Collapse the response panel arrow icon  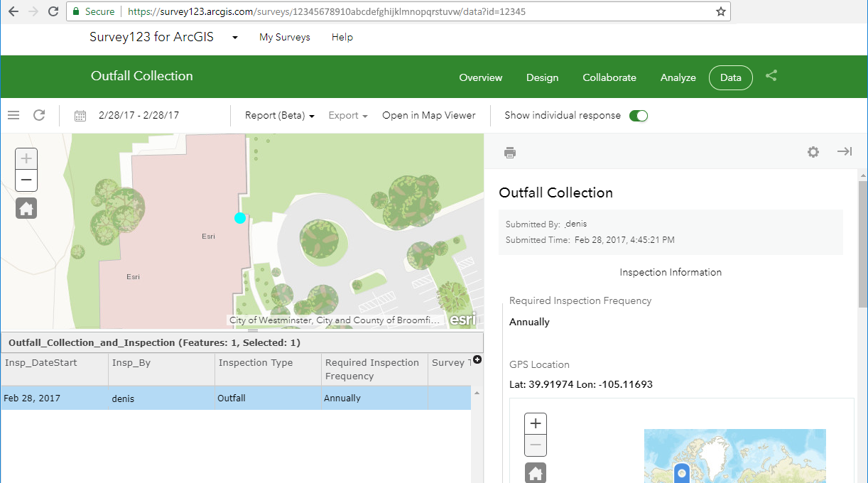[x=845, y=151]
